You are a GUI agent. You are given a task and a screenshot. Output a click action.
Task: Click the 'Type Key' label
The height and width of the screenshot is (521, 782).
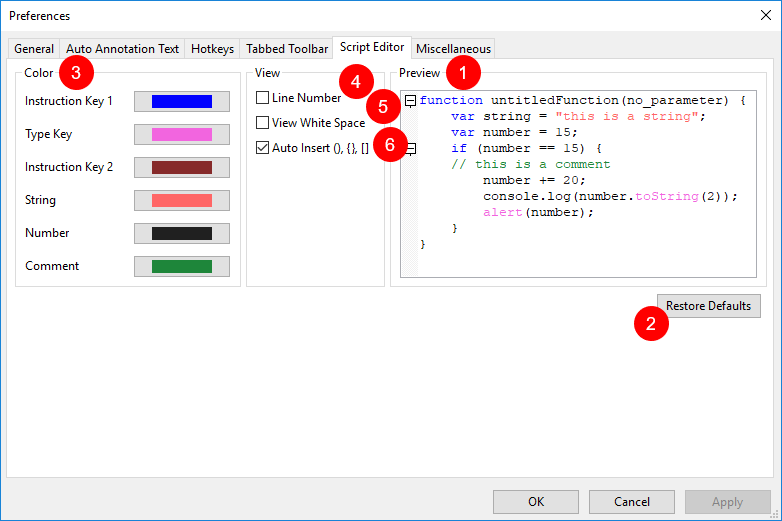click(49, 134)
